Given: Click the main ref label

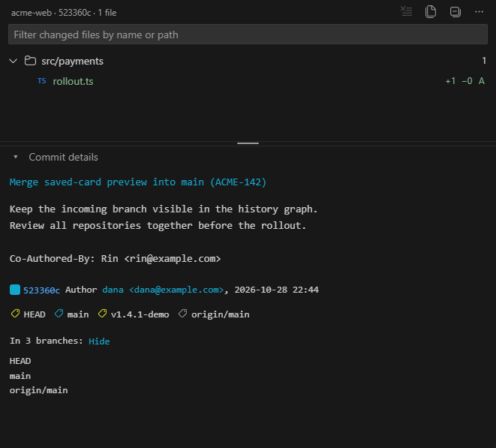Looking at the screenshot, I should (78, 314).
